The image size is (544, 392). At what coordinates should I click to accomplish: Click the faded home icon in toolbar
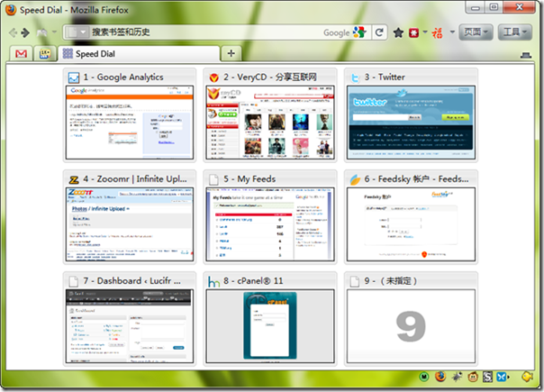(x=42, y=32)
